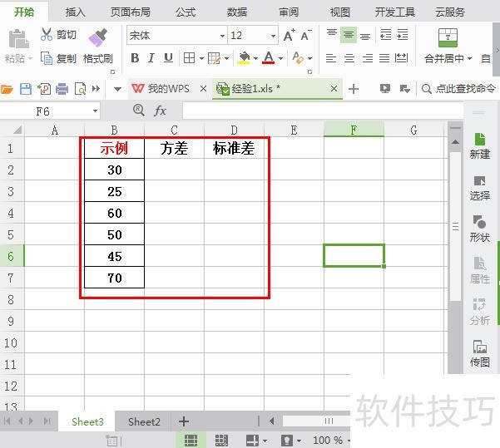Click the Copy (复制) icon
Screen dimensions: 500x448
[x=47, y=58]
